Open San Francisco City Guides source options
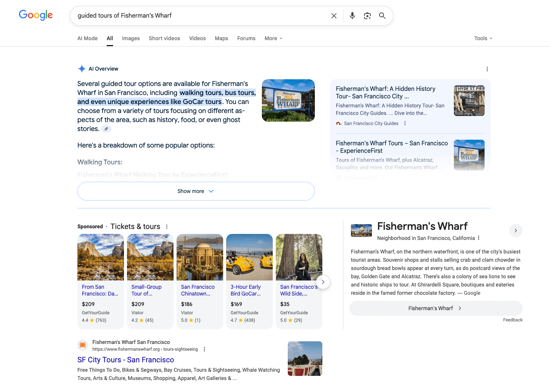 [405, 123]
